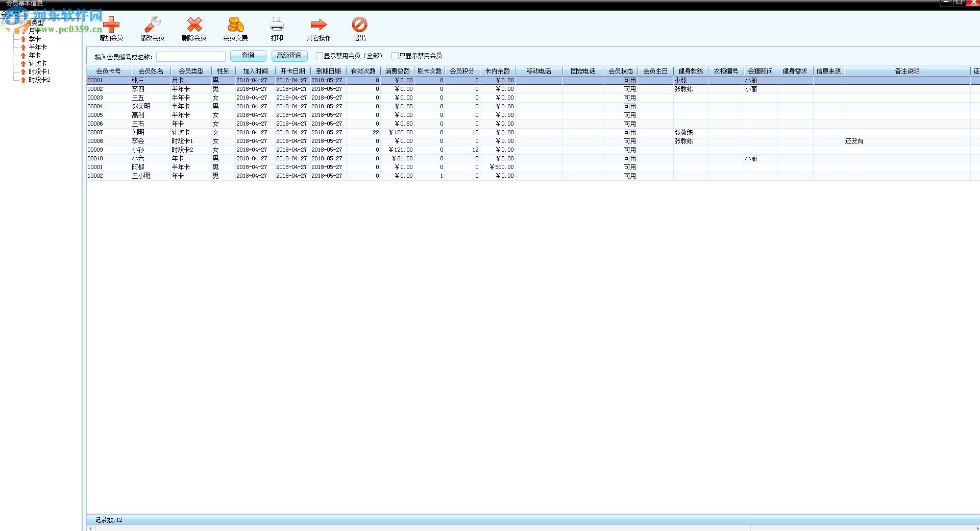980x531 pixels.
Task: Sort by 健身教练 column header
Action: pos(691,71)
